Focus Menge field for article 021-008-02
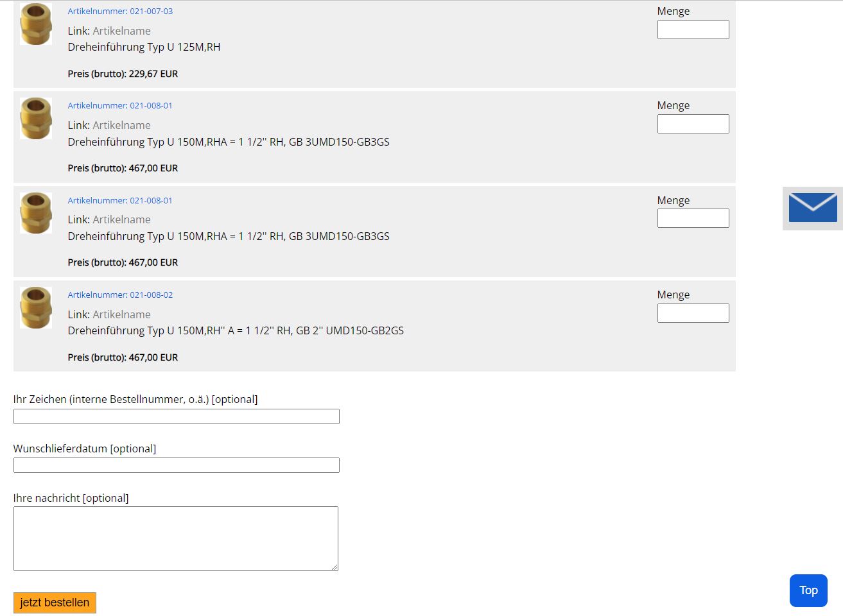Image resolution: width=843 pixels, height=616 pixels. [x=693, y=313]
